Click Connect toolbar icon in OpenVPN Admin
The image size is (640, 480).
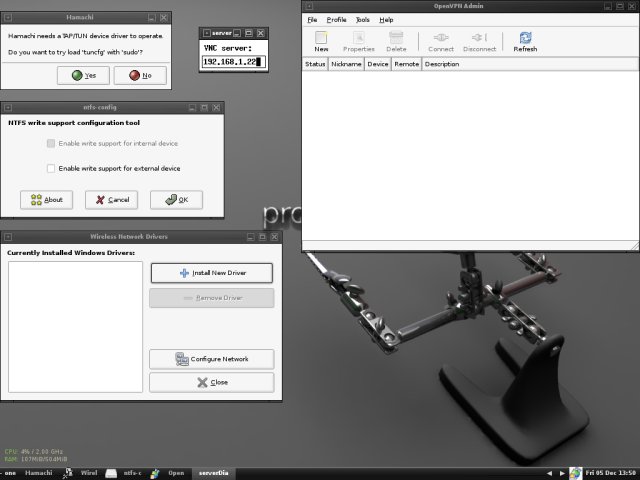pyautogui.click(x=441, y=42)
